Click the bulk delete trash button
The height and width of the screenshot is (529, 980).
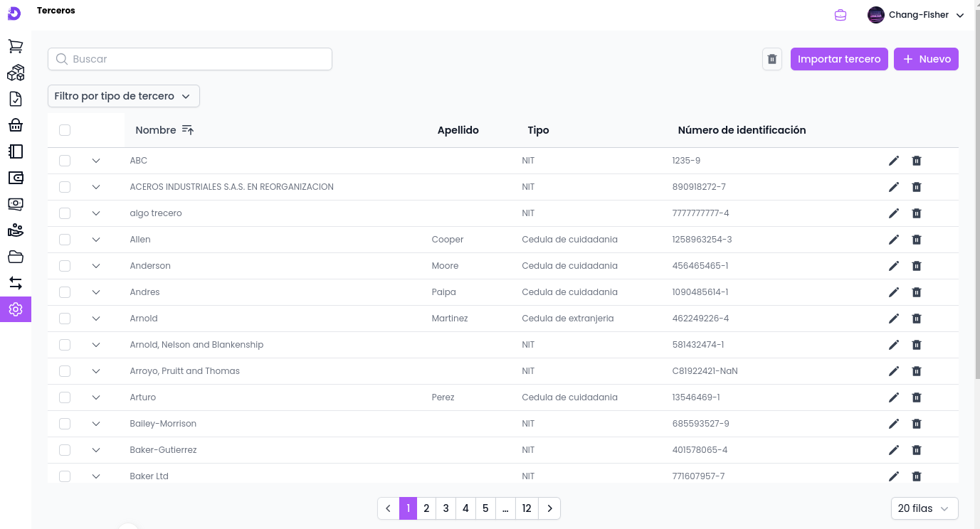(x=772, y=59)
